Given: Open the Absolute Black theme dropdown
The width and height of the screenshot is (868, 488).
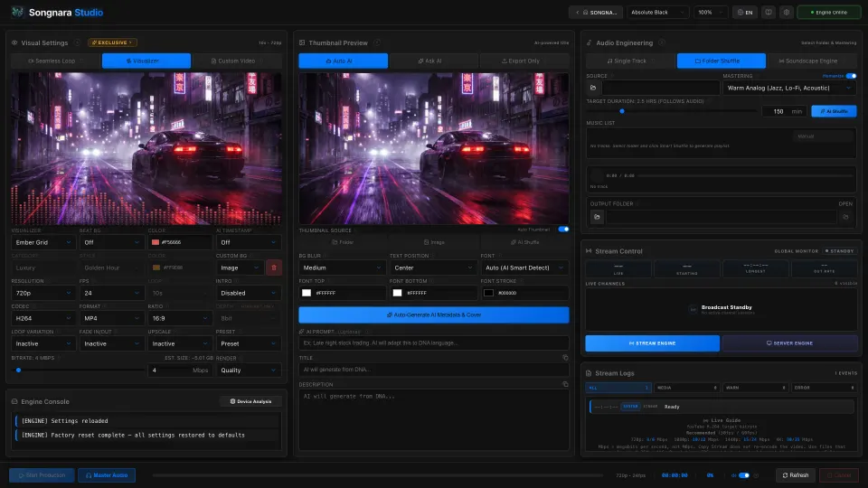Looking at the screenshot, I should tap(657, 12).
